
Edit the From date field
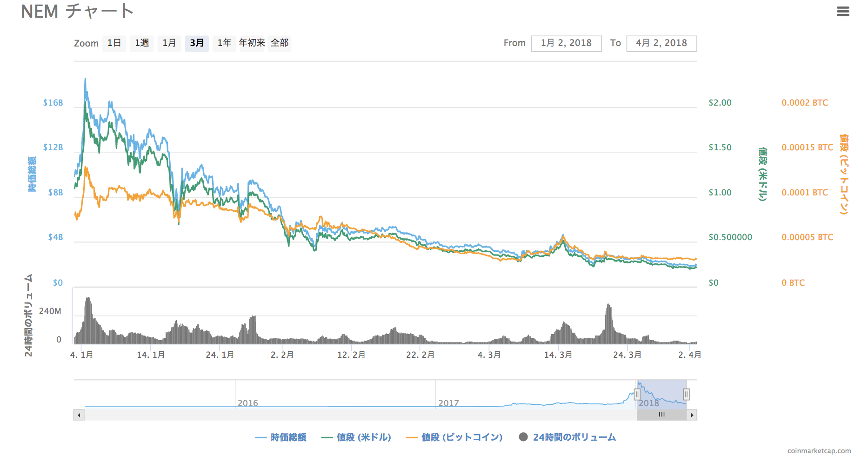coord(566,43)
